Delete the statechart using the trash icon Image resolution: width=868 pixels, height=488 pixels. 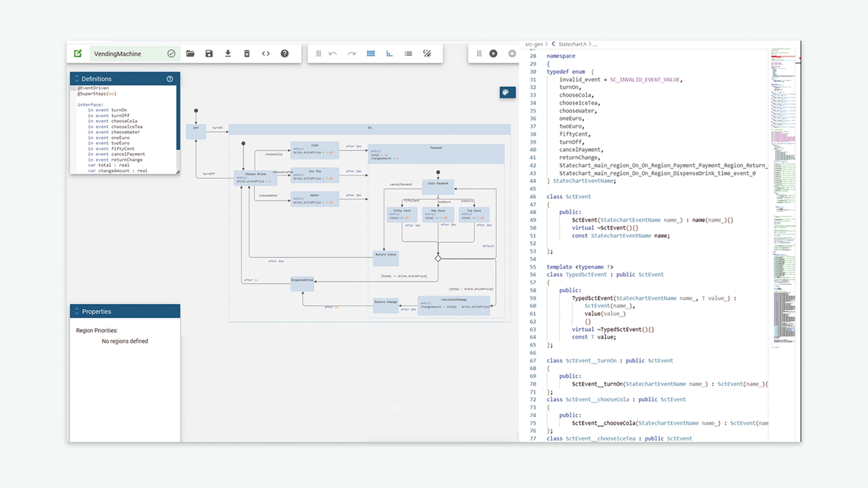247,54
